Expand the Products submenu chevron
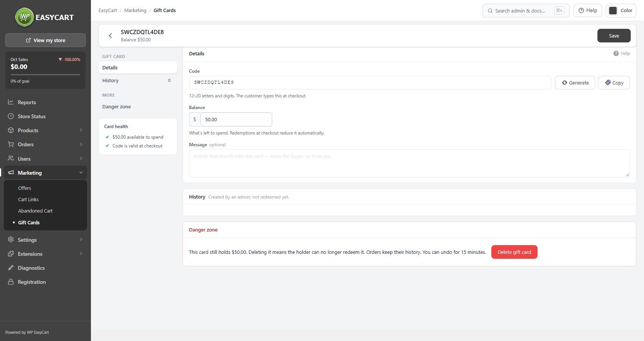Image resolution: width=644 pixels, height=341 pixels. pos(81,130)
